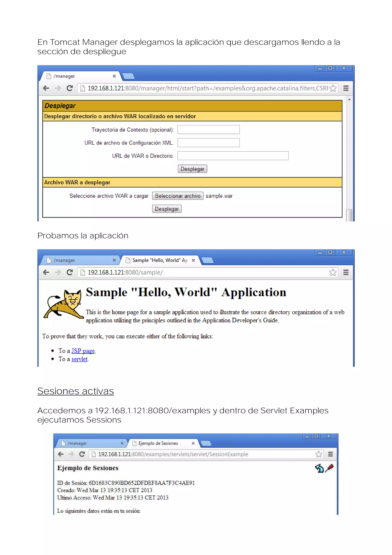Open new tab in sessions browser
The height and width of the screenshot is (555, 392).
pos(206,443)
